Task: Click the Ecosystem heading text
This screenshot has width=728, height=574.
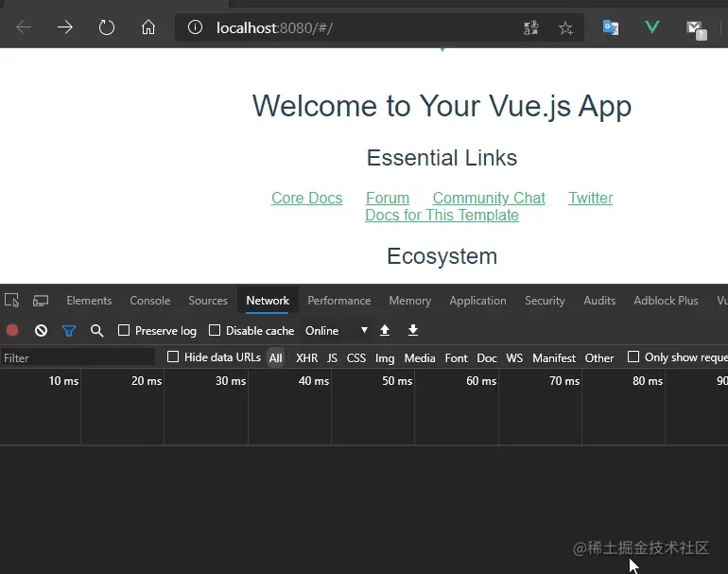Action: [x=442, y=256]
